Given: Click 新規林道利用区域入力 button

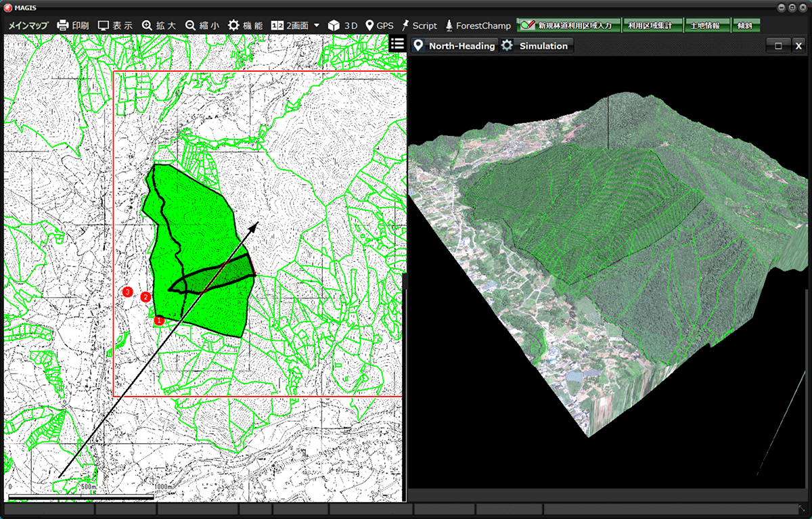Looking at the screenshot, I should point(567,25).
